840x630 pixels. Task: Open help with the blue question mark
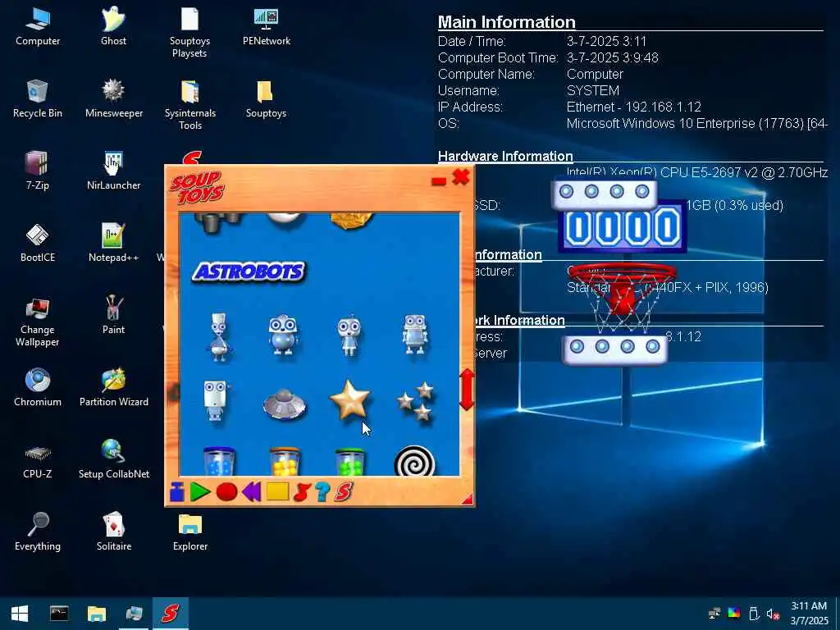[322, 492]
